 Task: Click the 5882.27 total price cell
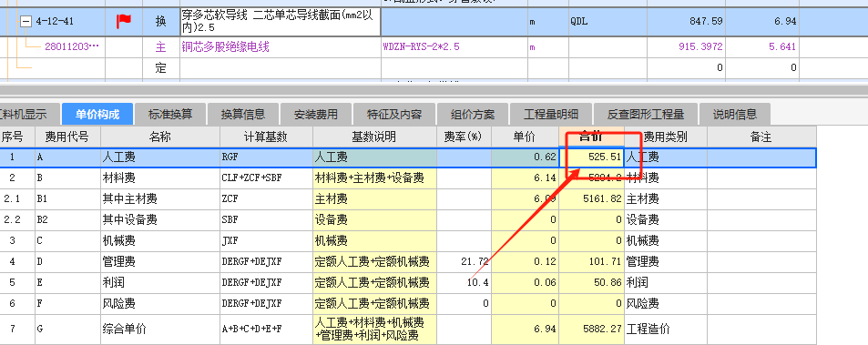tap(592, 329)
